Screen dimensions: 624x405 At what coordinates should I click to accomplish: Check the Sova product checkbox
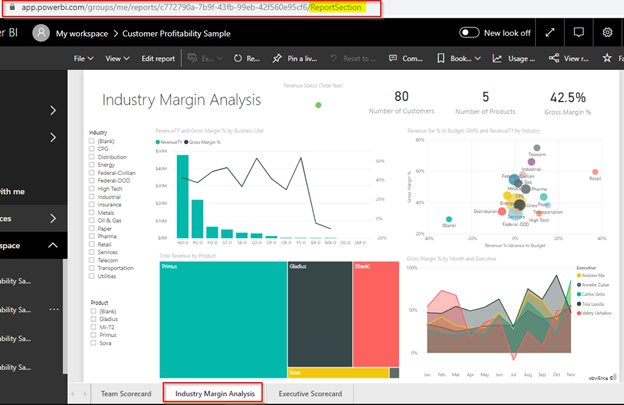click(x=93, y=343)
